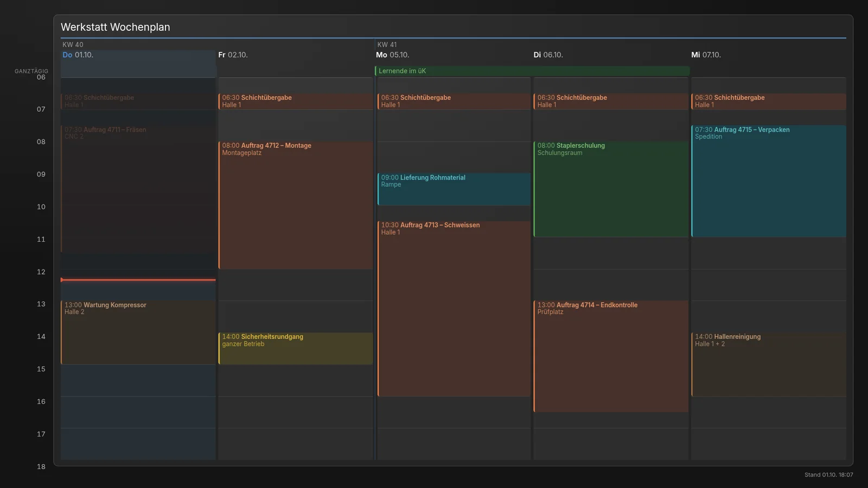Open Auftrag 4714 – Endkontrolle event

(x=611, y=356)
